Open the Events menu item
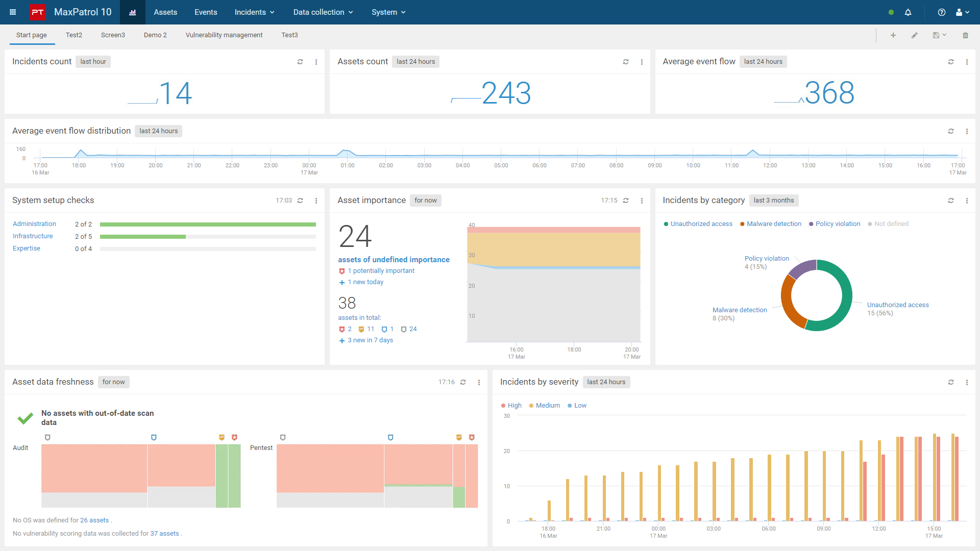This screenshot has width=980, height=551. 206,12
